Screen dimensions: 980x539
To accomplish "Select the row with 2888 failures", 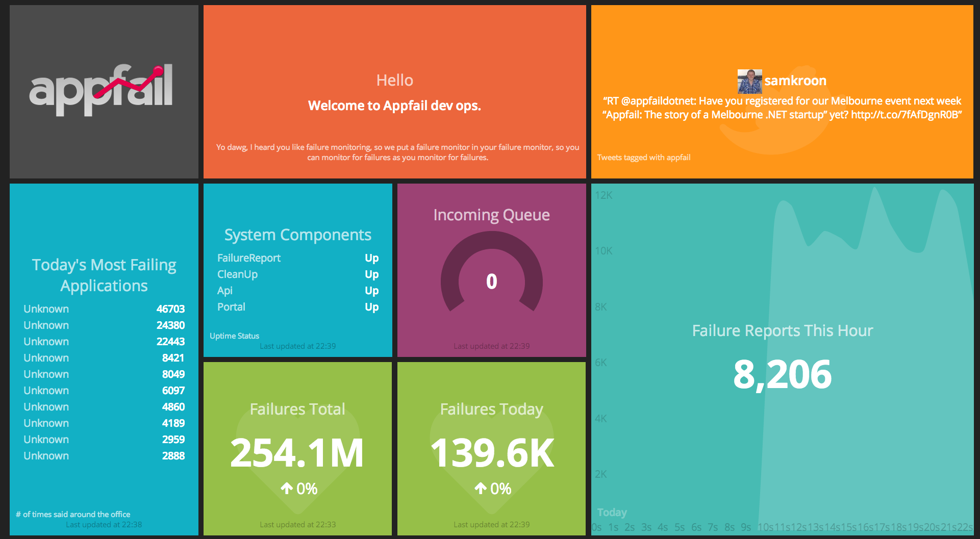I will point(104,456).
